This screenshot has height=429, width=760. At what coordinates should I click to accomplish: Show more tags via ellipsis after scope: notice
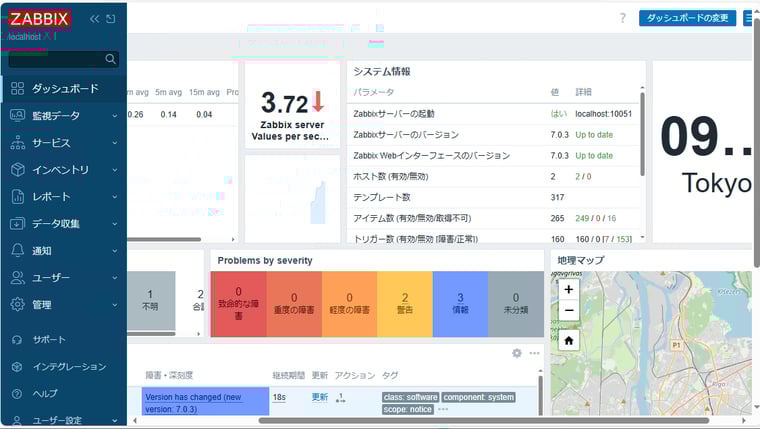(443, 410)
